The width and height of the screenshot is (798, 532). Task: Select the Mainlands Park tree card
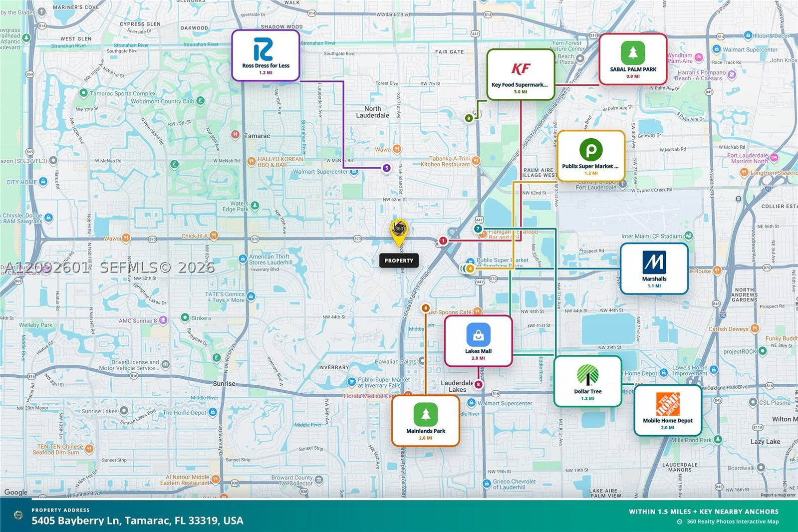click(x=425, y=421)
